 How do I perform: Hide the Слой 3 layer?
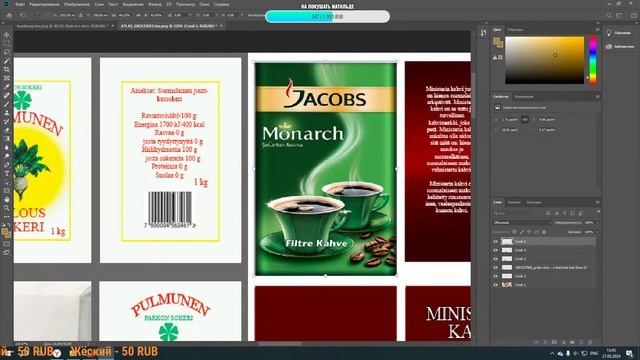496,259
